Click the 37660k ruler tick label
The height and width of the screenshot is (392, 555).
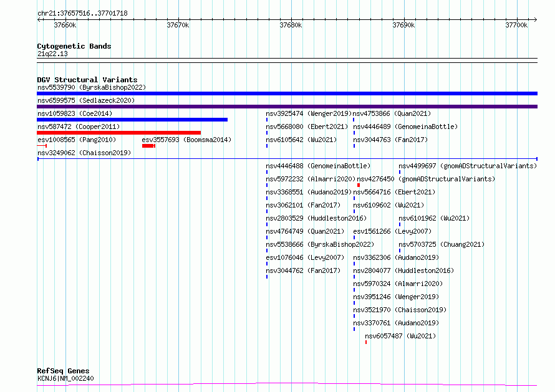pyautogui.click(x=65, y=25)
